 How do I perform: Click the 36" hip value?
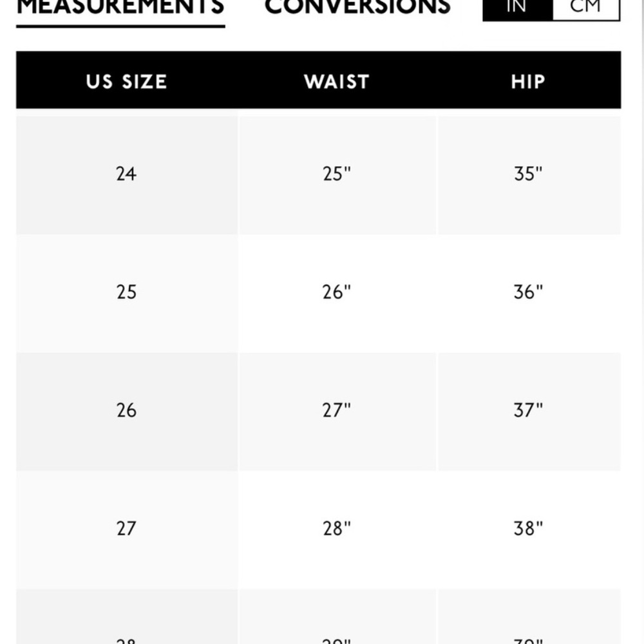(x=529, y=292)
